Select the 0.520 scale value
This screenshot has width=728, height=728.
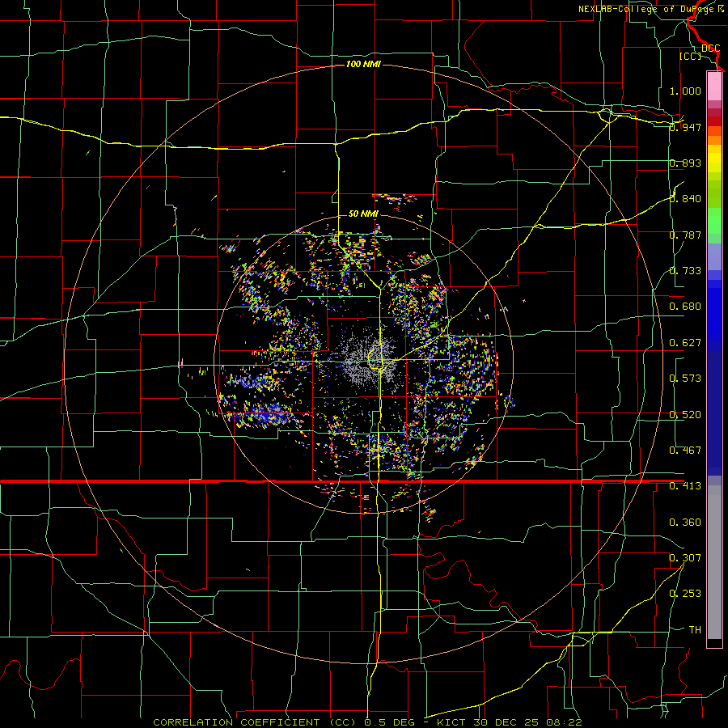coord(685,415)
